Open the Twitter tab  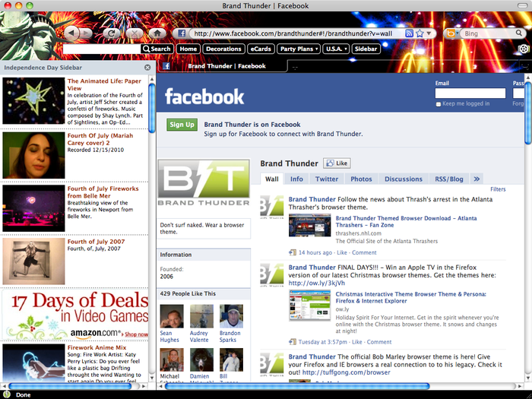point(327,179)
